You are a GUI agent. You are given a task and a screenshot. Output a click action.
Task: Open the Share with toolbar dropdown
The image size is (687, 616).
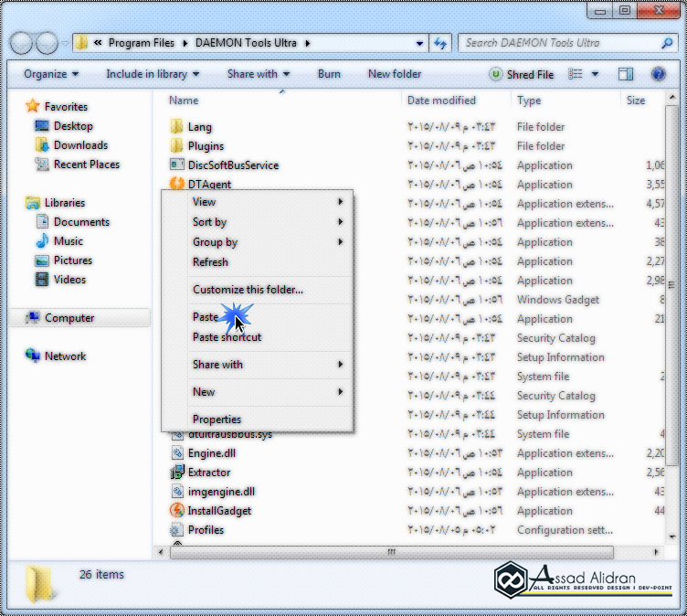click(x=259, y=74)
